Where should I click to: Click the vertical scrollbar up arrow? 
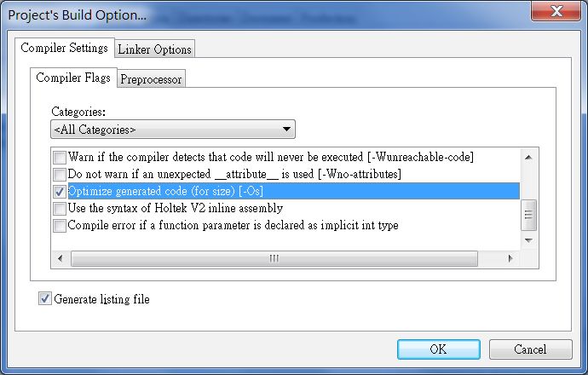[x=528, y=158]
